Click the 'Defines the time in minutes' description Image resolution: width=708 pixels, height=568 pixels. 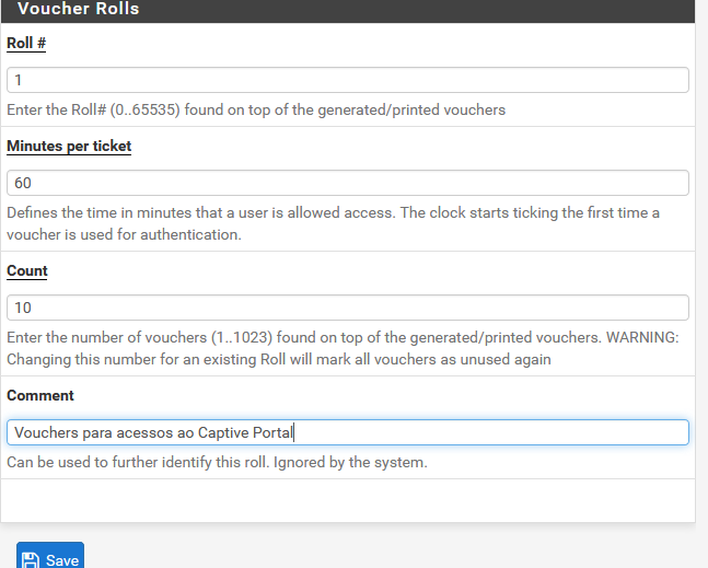(333, 213)
